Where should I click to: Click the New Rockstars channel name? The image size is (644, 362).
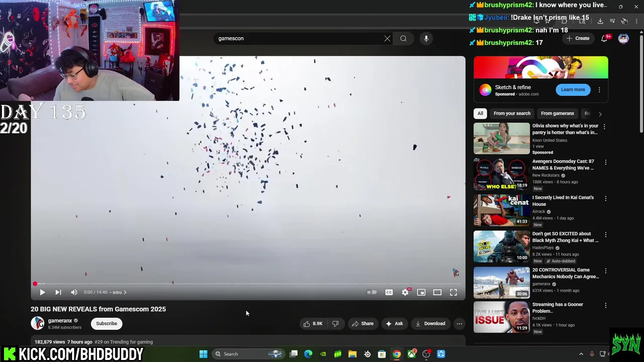click(546, 175)
